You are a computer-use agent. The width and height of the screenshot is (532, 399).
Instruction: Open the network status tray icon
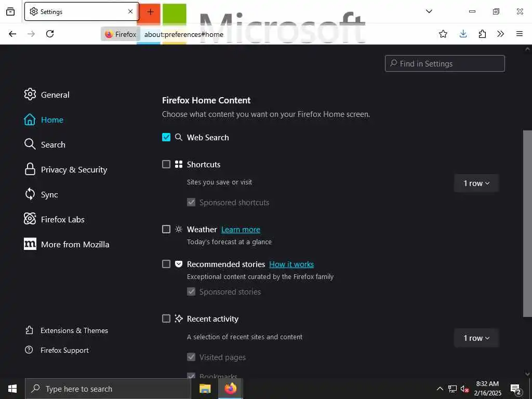(453, 389)
